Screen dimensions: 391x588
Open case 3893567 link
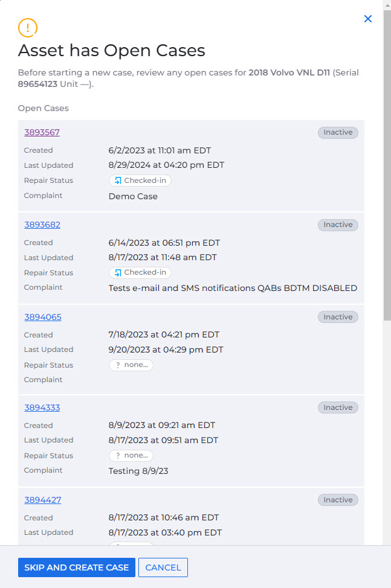[x=42, y=132]
